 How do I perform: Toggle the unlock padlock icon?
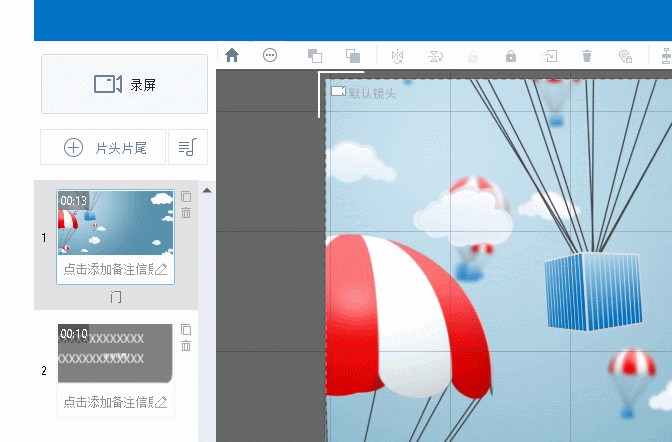tap(473, 56)
